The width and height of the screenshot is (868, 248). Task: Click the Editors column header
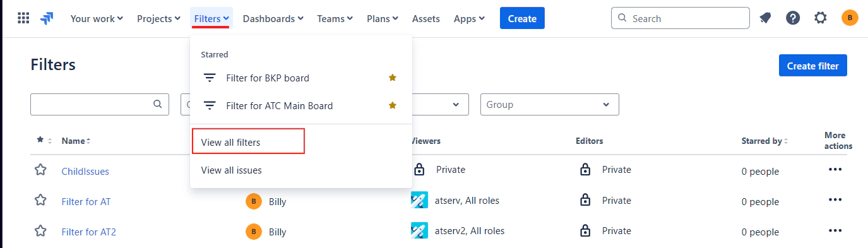click(x=589, y=141)
